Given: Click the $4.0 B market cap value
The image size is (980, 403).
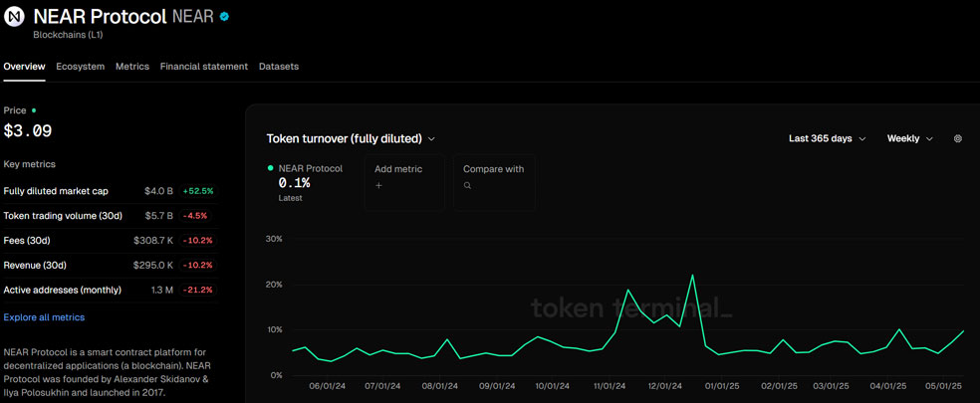Looking at the screenshot, I should click(x=158, y=191).
